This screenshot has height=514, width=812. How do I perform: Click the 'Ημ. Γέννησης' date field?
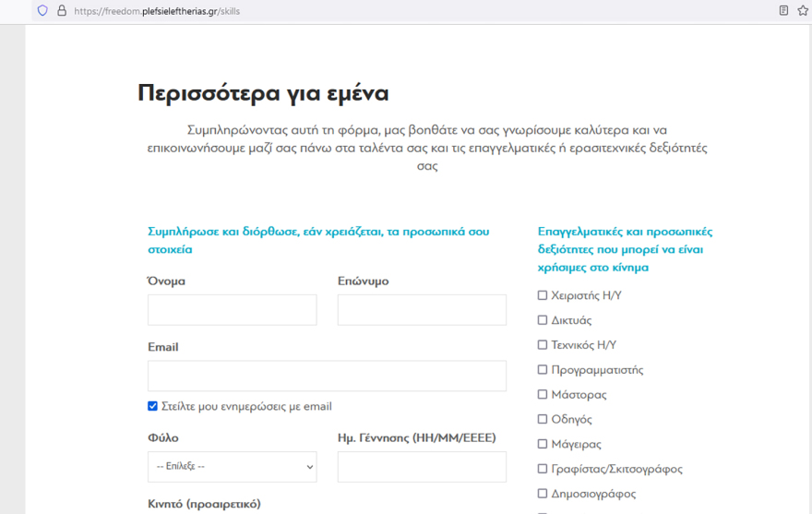422,467
